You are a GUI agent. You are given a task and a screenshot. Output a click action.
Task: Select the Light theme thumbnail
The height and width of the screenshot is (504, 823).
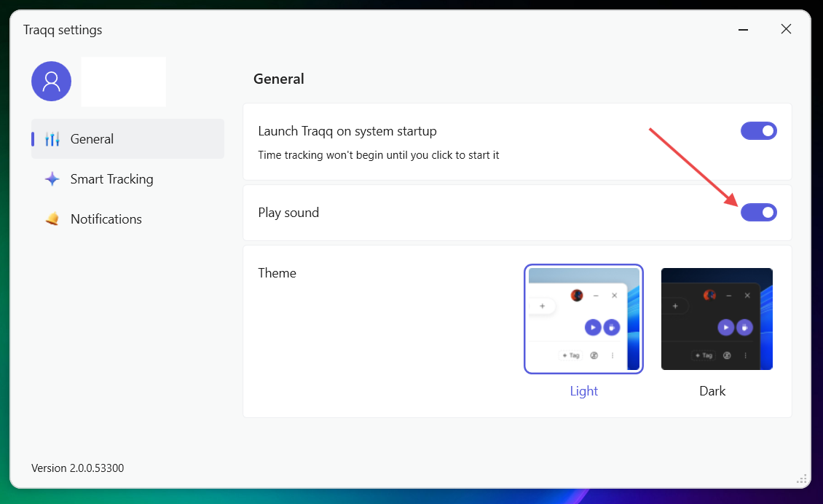pyautogui.click(x=583, y=319)
